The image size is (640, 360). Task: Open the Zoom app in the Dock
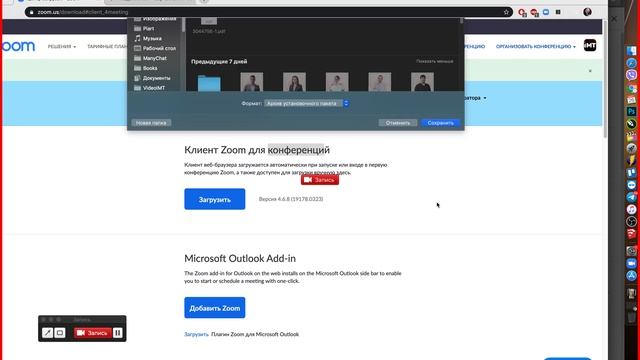pyautogui.click(x=631, y=264)
